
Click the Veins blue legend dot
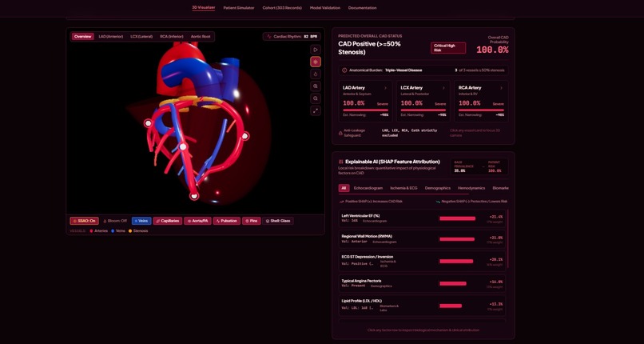coord(113,231)
